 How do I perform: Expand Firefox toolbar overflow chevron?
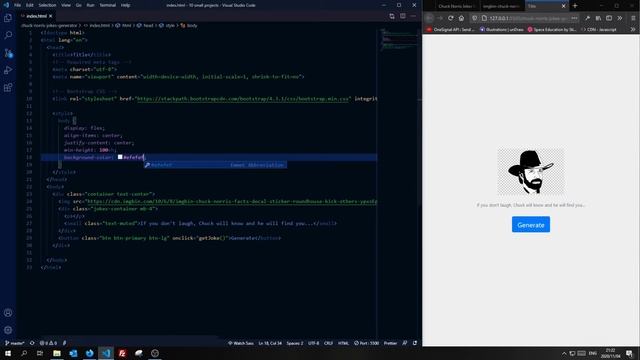click(620, 18)
